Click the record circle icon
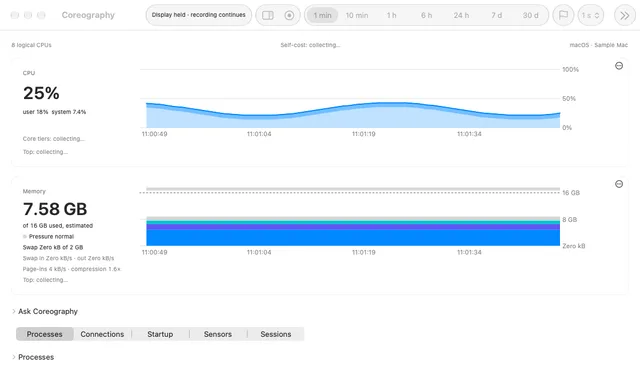Viewport: 640px width, 373px height. click(289, 15)
